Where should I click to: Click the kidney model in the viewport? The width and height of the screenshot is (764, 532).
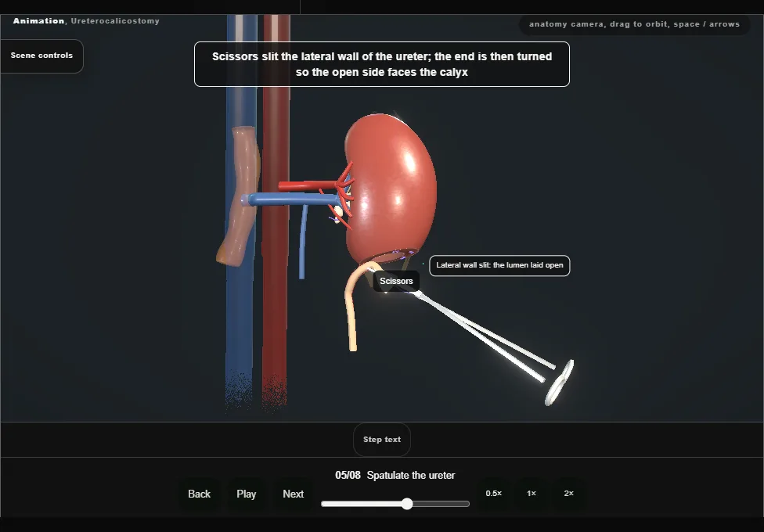[391, 188]
